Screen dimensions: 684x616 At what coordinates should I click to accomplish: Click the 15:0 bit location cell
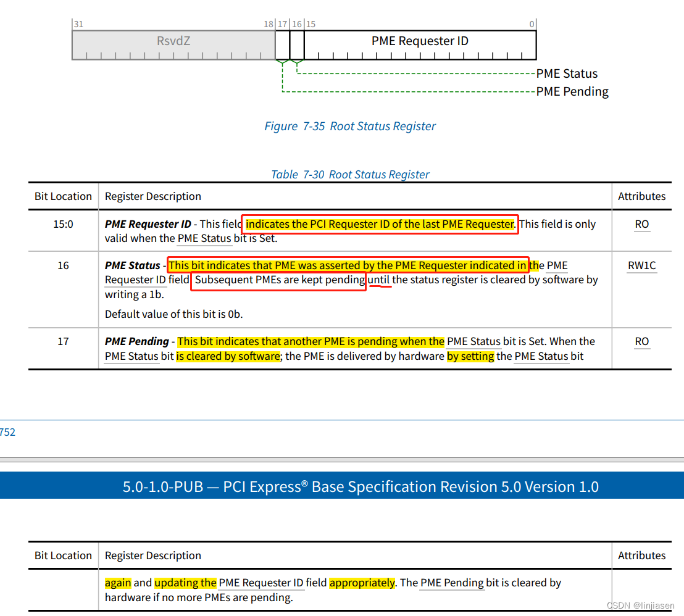pos(63,224)
